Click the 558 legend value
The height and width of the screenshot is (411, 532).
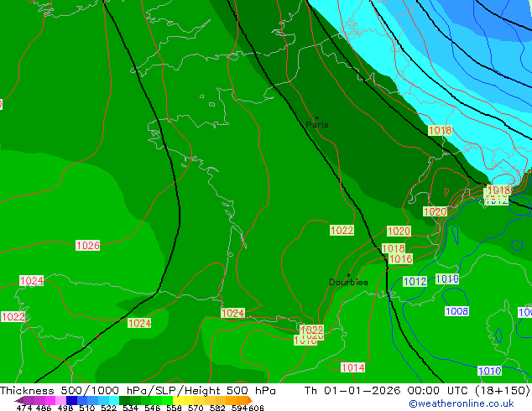(x=174, y=408)
